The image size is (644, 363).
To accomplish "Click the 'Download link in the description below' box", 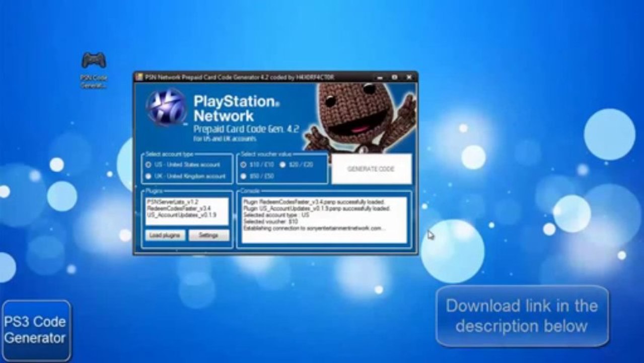I will click(522, 316).
